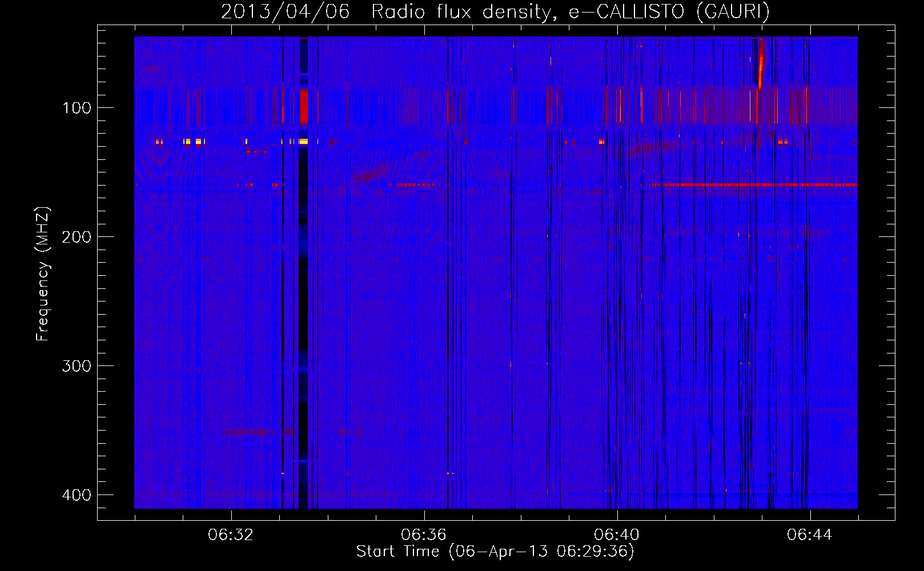Viewport: 924px width, 571px height.
Task: Click the '06:32' time tick label
Action: pyautogui.click(x=231, y=535)
